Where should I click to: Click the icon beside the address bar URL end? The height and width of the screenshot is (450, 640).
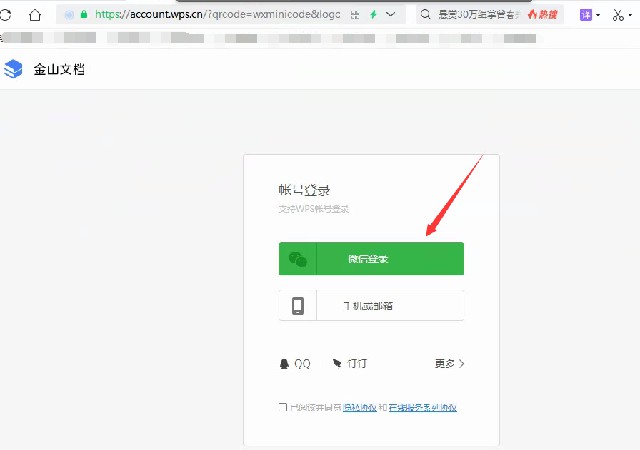(355, 15)
